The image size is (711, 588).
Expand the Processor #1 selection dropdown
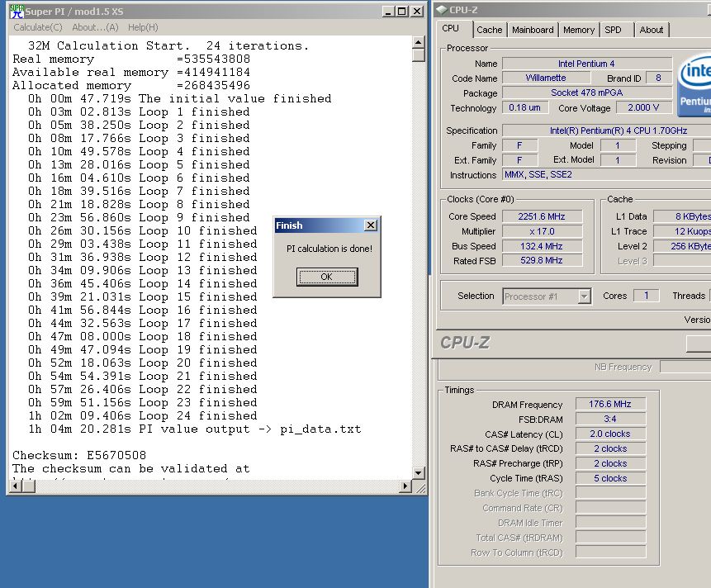pyautogui.click(x=585, y=296)
